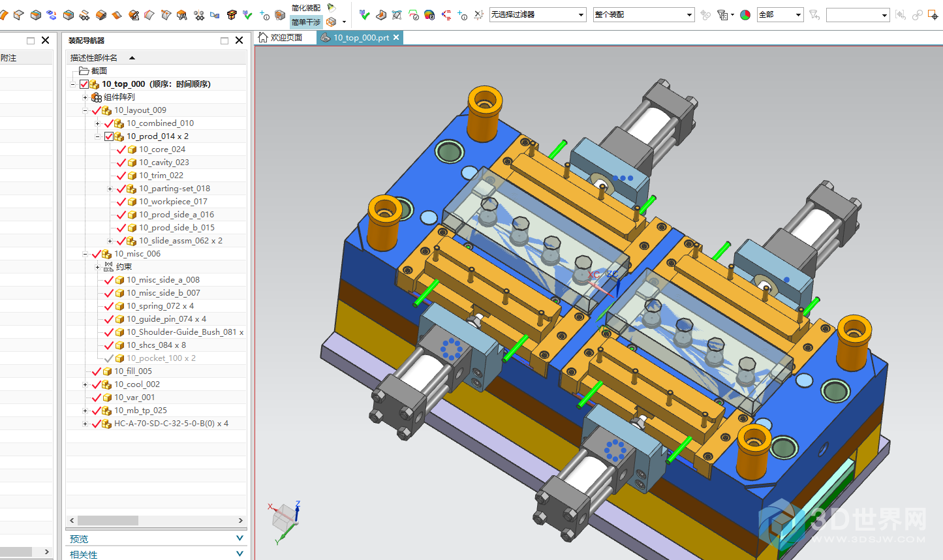Viewport: 943px width, 560px height.
Task: Click the orange crate box toolbar icon
Action: (232, 15)
